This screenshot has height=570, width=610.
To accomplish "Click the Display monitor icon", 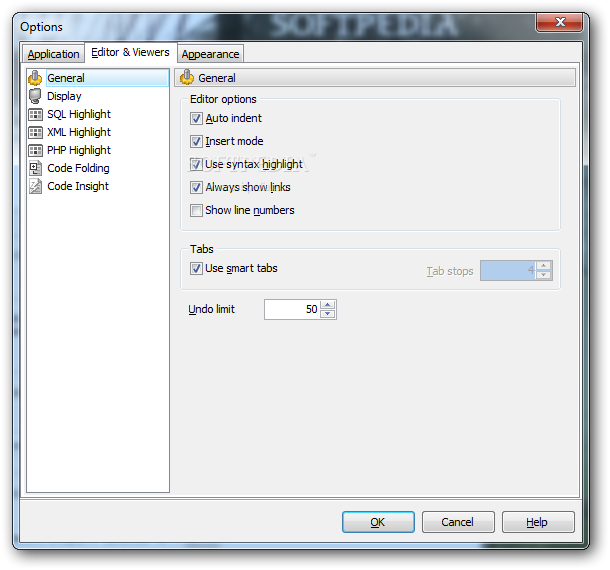I will click(35, 96).
